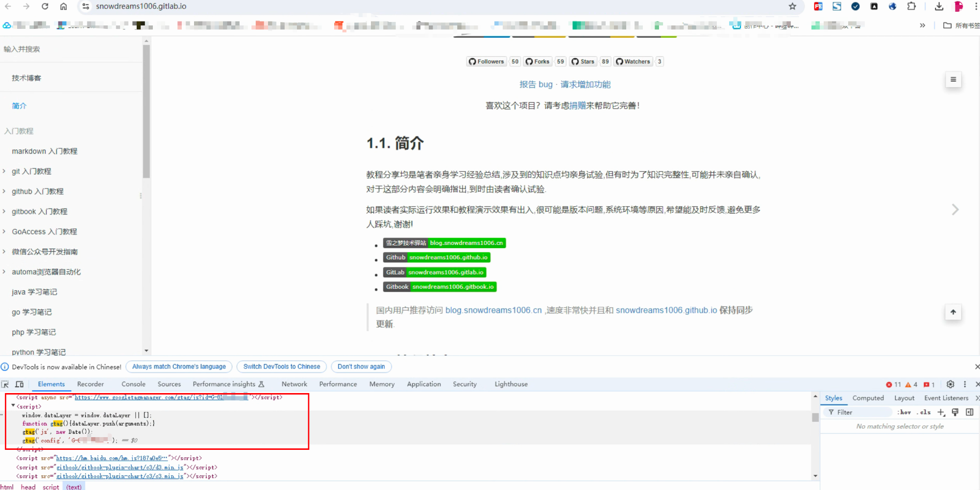Bookmark this page with the star

click(792, 6)
